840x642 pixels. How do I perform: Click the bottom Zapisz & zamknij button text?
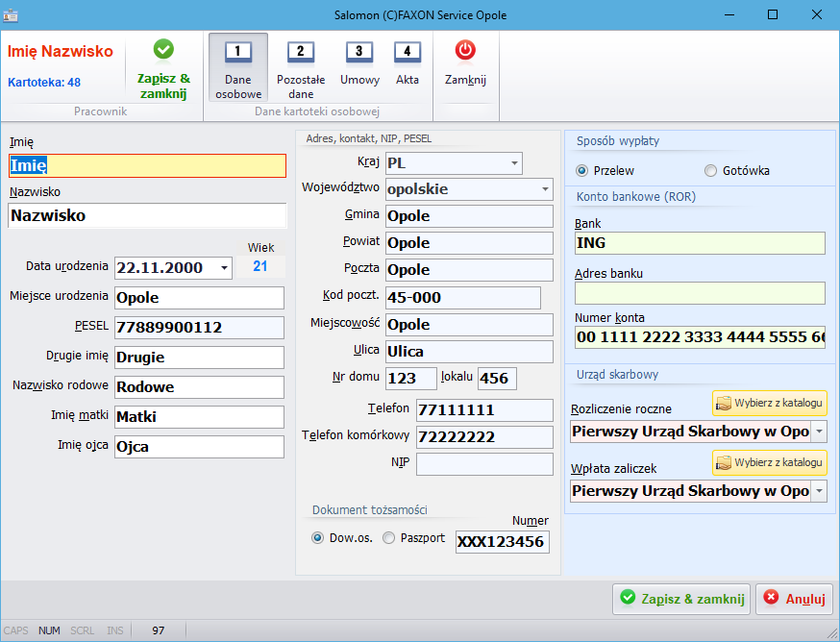(x=693, y=599)
